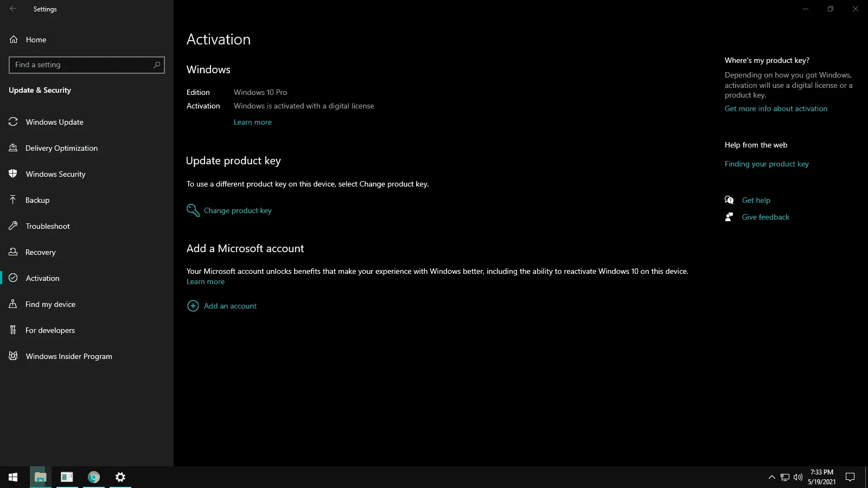
Task: Click the Settings gear on taskbar
Action: pyautogui.click(x=120, y=477)
